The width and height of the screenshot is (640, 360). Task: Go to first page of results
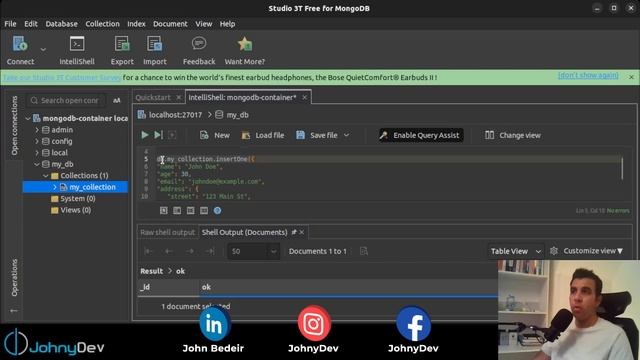(149, 251)
